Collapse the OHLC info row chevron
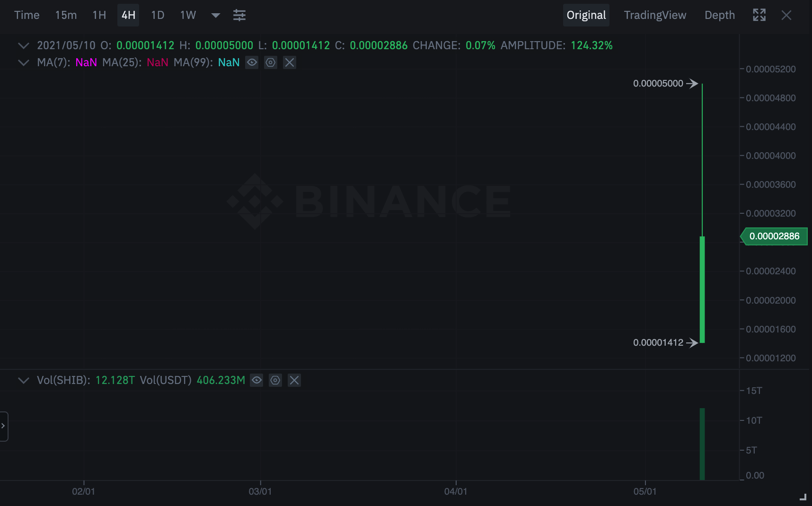The height and width of the screenshot is (506, 812). (x=23, y=45)
